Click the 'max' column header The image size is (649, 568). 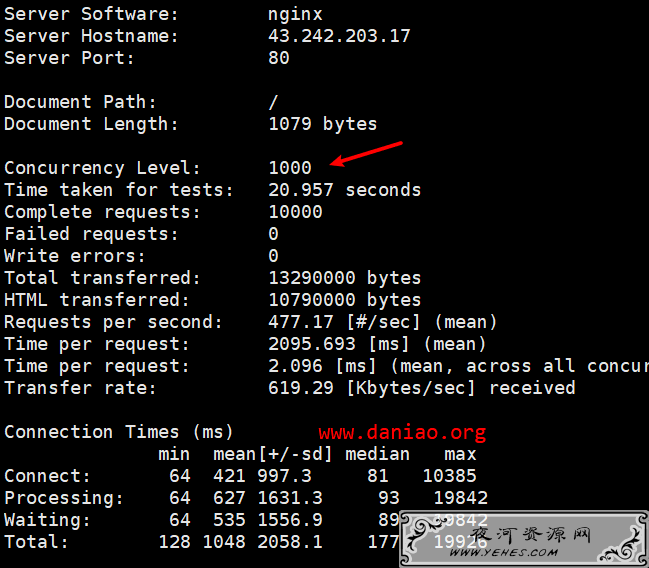pyautogui.click(x=460, y=454)
